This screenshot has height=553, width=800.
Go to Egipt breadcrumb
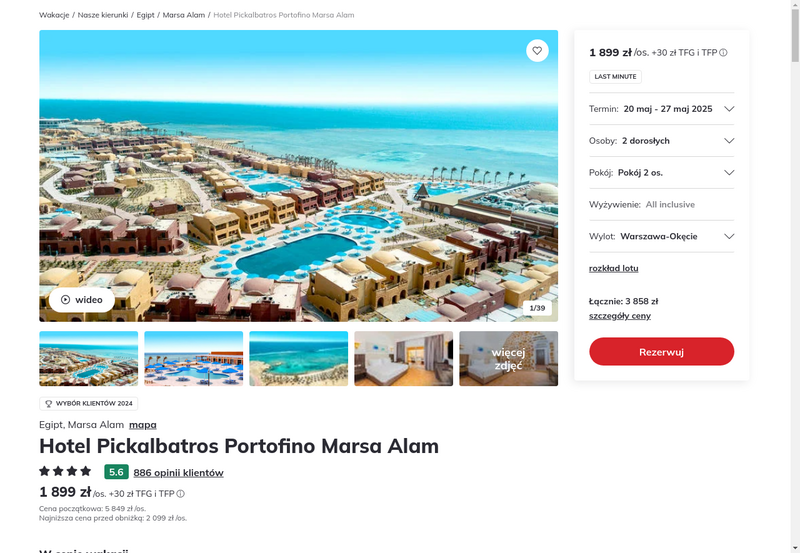pos(145,15)
